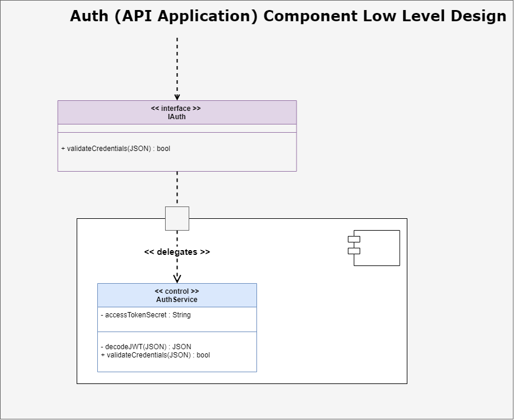The width and height of the screenshot is (530, 420).
Task: Toggle selection of the AuthService class box
Action: coord(176,327)
